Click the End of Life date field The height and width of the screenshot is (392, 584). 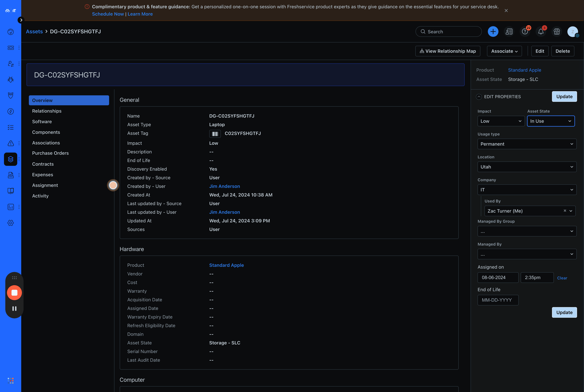coord(498,300)
